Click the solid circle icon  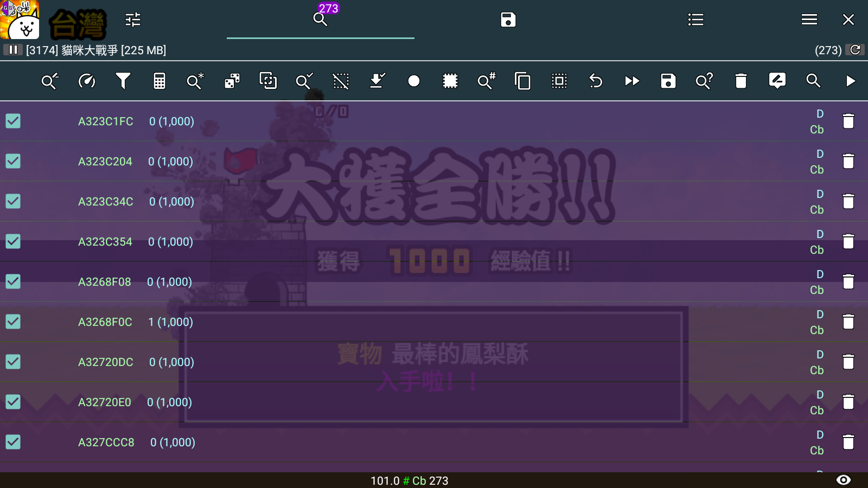coord(414,81)
